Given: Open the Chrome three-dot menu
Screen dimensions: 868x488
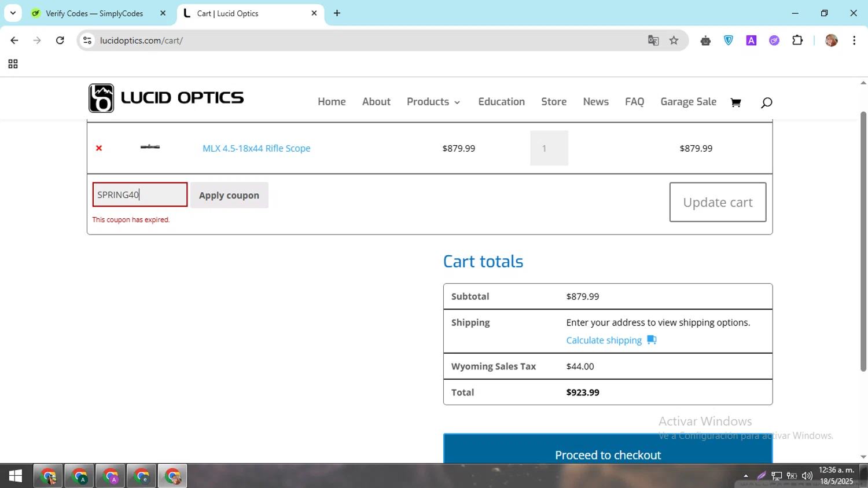Looking at the screenshot, I should click(854, 41).
